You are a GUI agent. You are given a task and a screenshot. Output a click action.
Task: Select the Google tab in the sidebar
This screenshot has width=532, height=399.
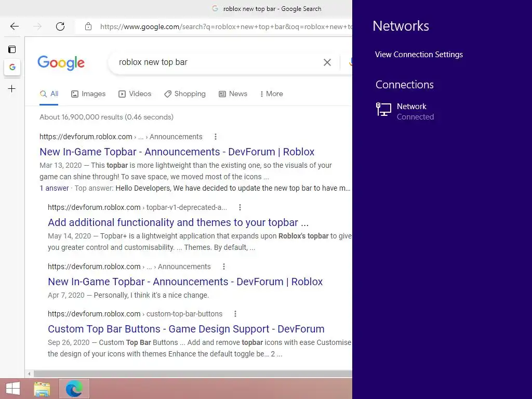point(12,67)
